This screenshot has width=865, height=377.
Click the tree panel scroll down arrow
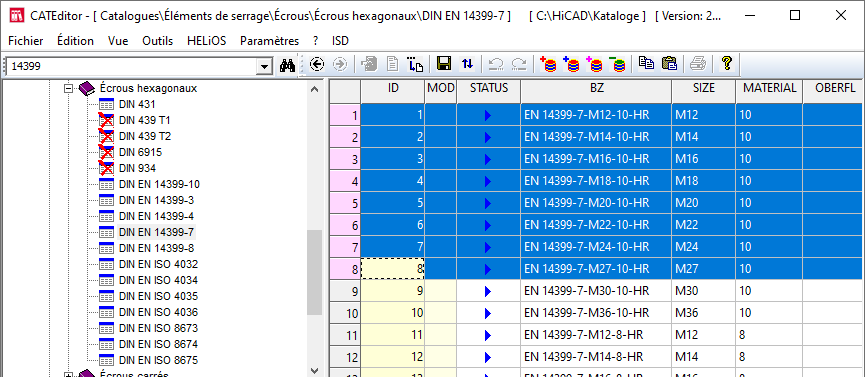(x=314, y=370)
